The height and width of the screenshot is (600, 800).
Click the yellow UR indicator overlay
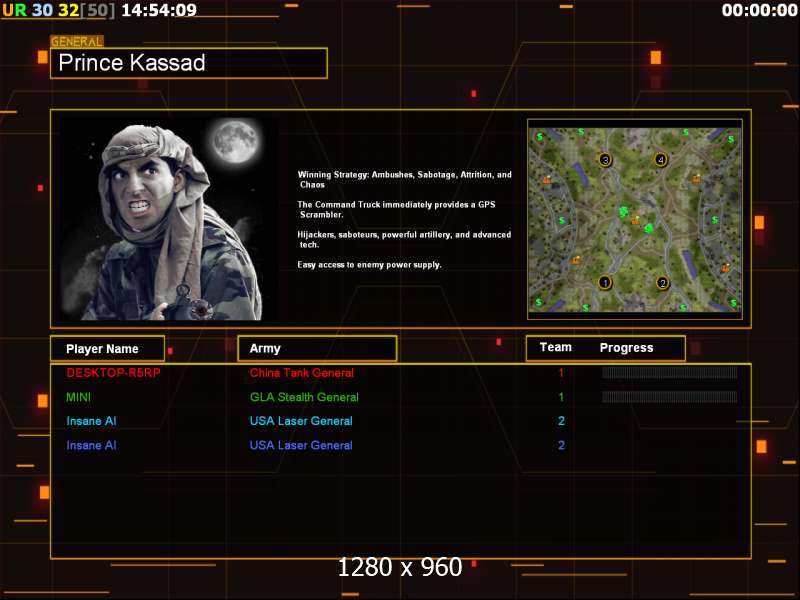(x=14, y=10)
